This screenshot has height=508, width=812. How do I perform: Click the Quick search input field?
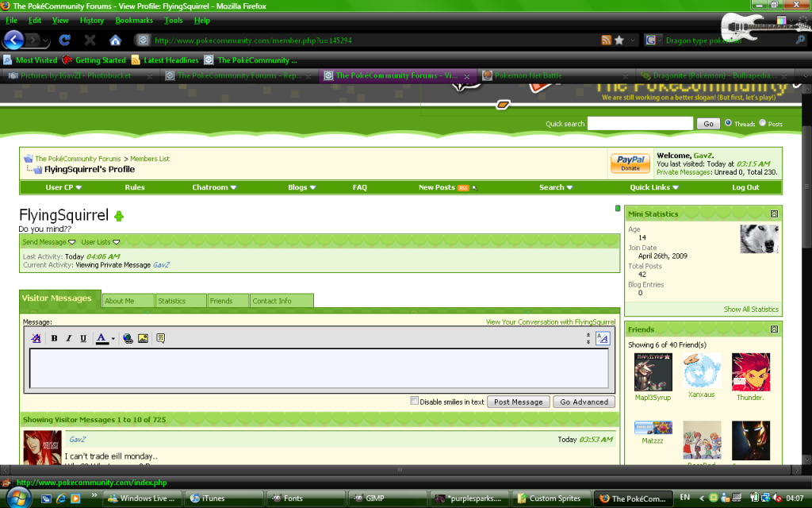(x=640, y=124)
